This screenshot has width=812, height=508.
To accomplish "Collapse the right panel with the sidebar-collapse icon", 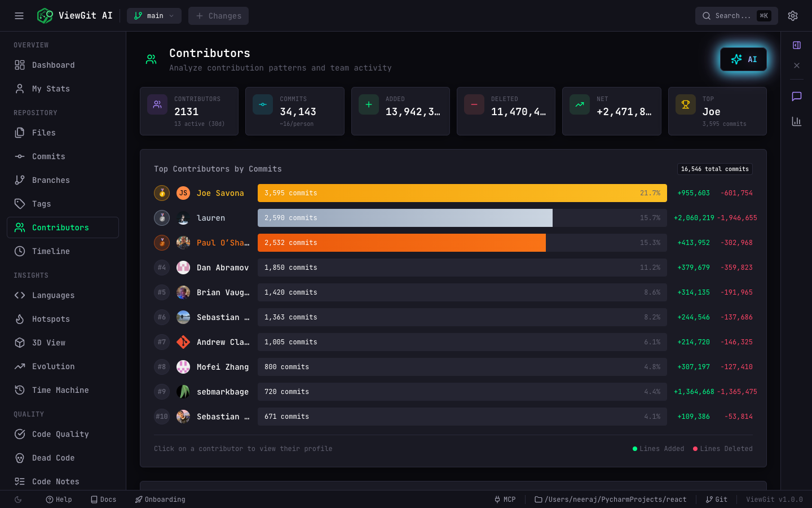I will (x=796, y=45).
